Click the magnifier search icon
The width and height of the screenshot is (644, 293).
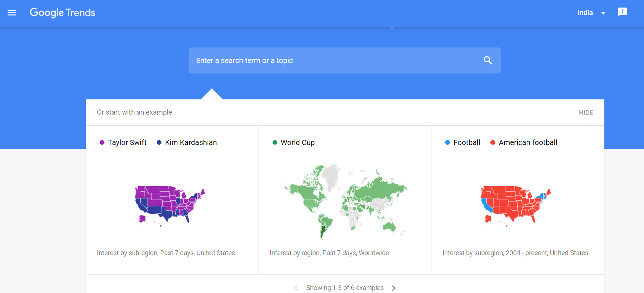tap(488, 60)
